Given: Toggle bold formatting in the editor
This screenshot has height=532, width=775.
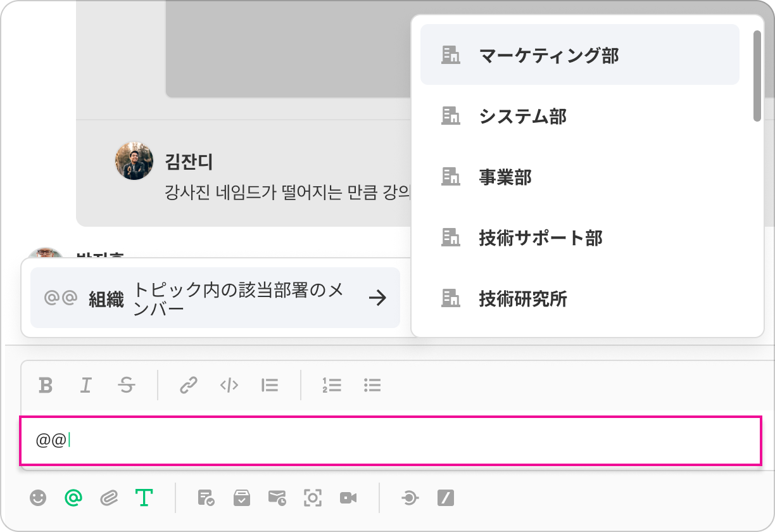Looking at the screenshot, I should coord(46,385).
